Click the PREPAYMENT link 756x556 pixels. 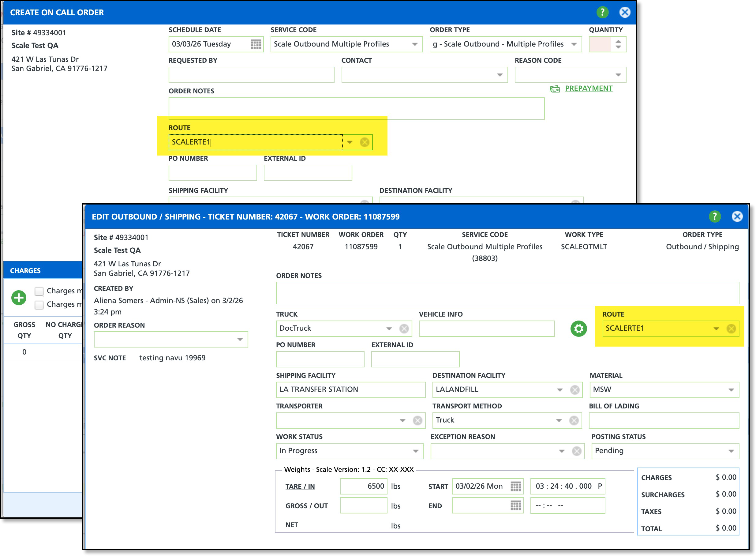pos(589,88)
